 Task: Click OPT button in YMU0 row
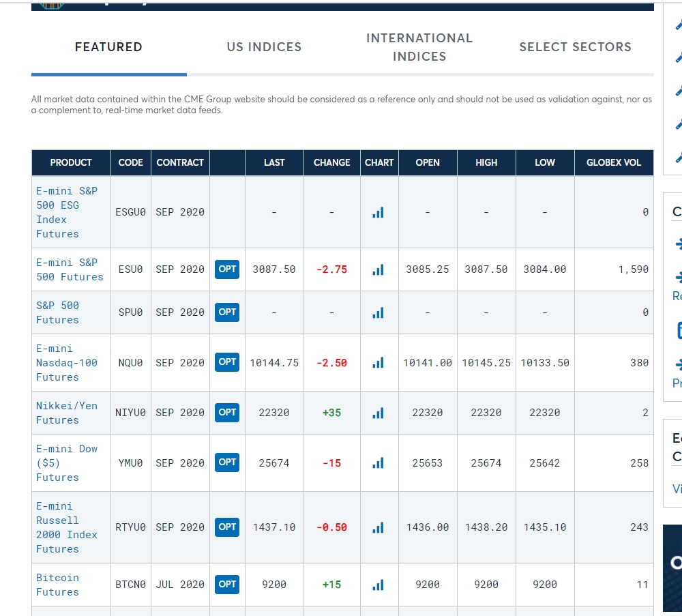[x=227, y=462]
